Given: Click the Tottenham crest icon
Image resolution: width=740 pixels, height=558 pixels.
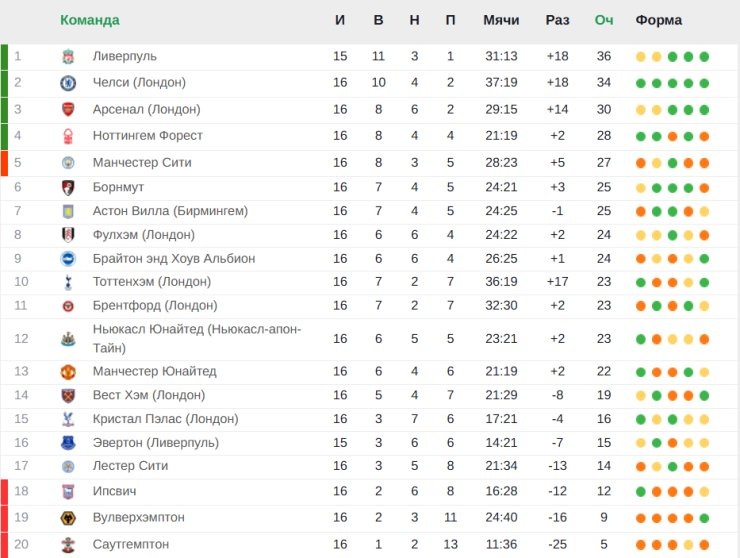Looking at the screenshot, I should [x=68, y=282].
